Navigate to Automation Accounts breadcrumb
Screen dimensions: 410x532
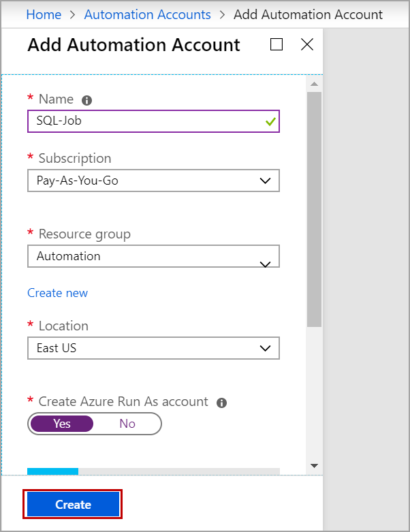148,14
